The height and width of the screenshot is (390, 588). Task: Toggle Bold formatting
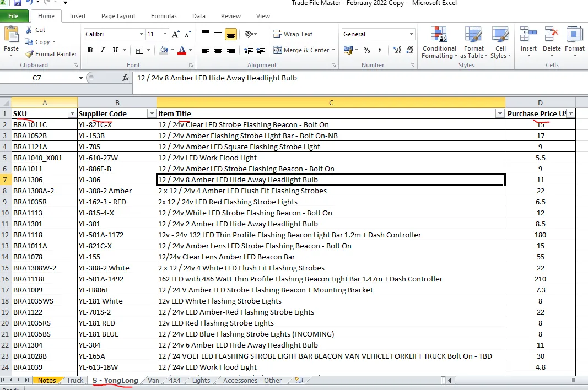coord(90,50)
